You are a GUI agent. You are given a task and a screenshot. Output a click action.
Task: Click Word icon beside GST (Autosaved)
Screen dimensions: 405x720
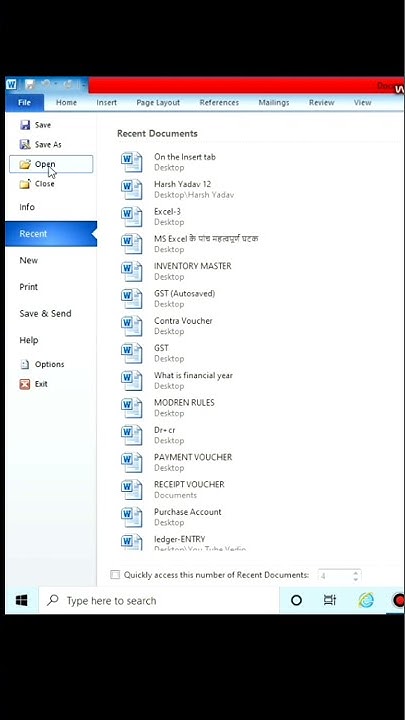click(x=132, y=298)
